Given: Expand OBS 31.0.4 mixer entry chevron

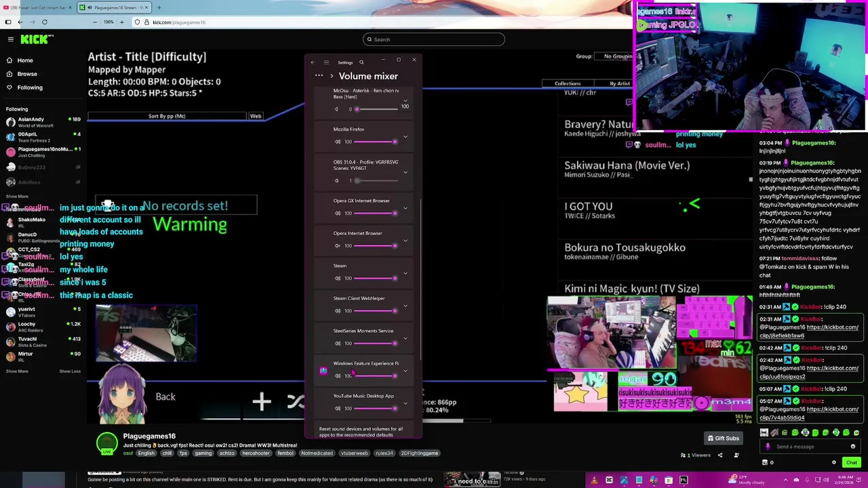Looking at the screenshot, I should 406,172.
